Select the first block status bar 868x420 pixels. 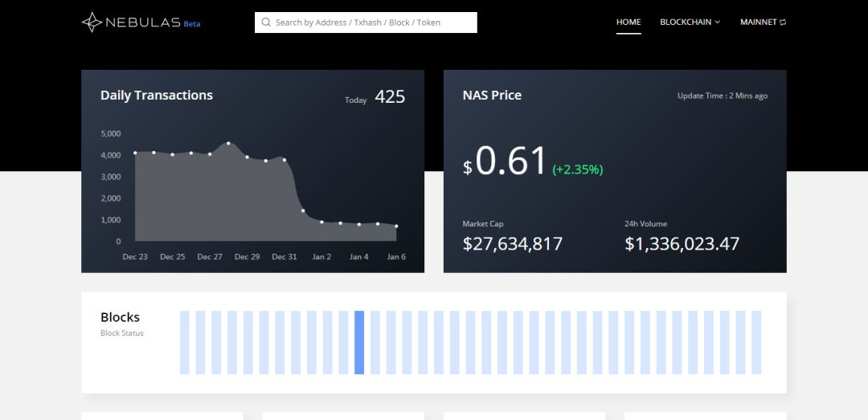click(x=184, y=343)
